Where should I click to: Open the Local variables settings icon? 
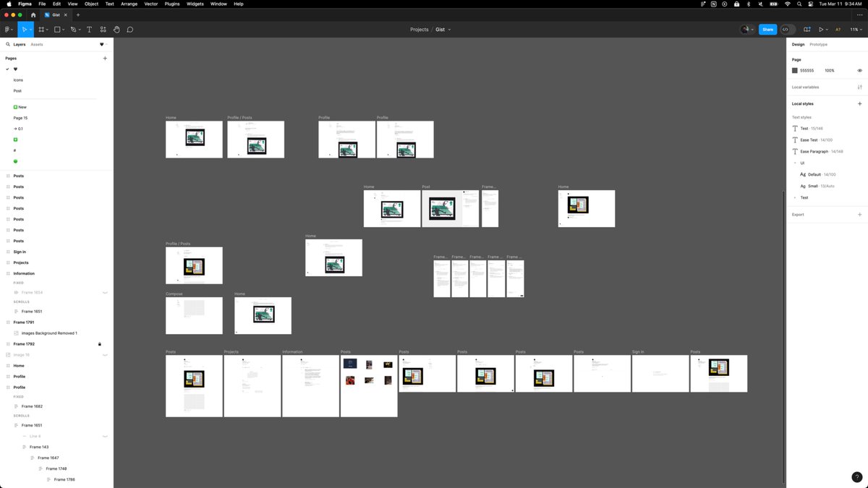(859, 87)
